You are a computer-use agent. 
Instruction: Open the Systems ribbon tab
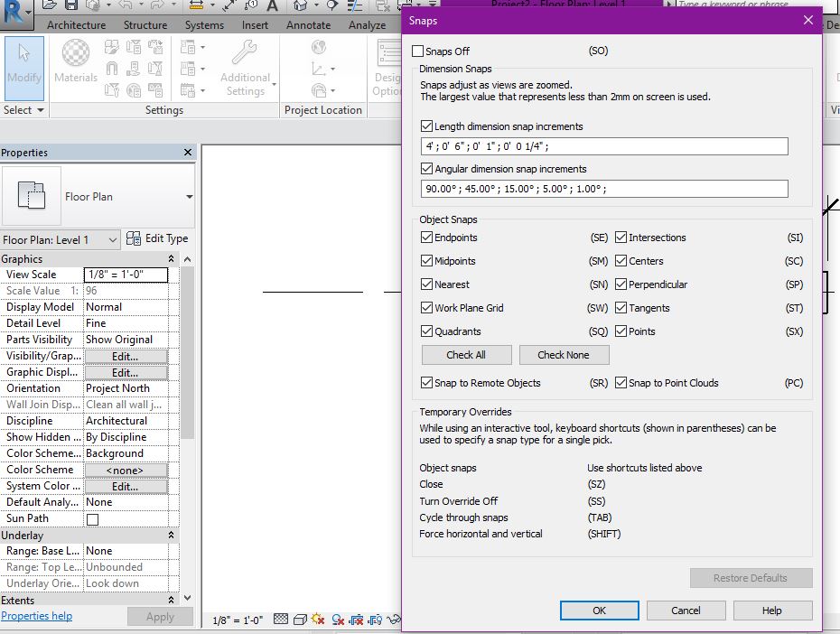coord(204,25)
